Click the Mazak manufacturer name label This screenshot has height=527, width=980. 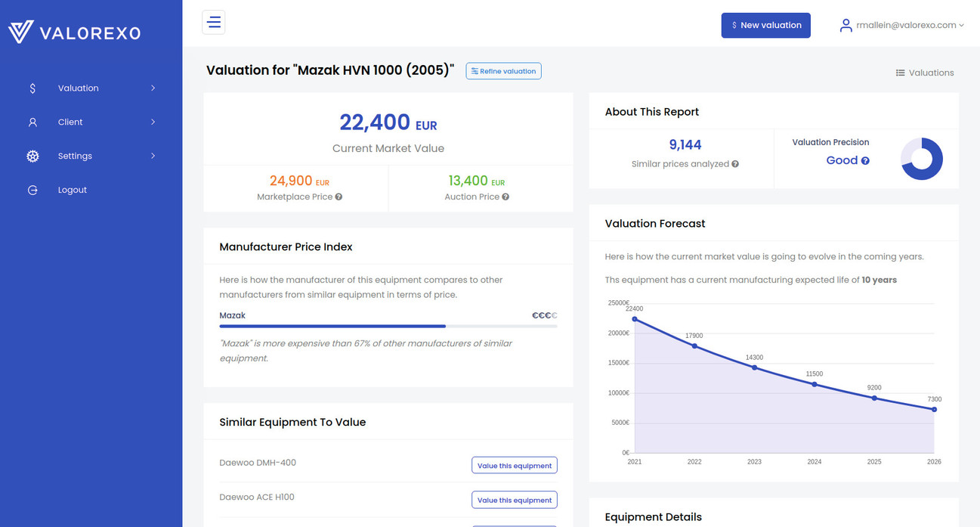(233, 315)
